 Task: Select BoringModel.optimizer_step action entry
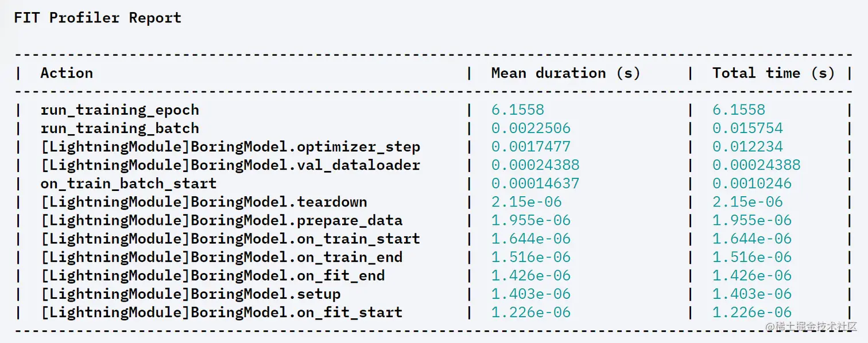pyautogui.click(x=230, y=147)
